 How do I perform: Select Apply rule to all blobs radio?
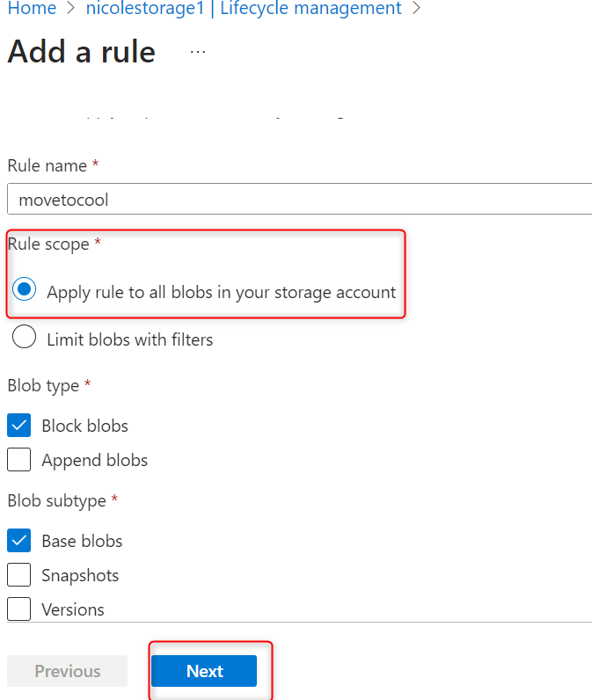pyautogui.click(x=26, y=288)
